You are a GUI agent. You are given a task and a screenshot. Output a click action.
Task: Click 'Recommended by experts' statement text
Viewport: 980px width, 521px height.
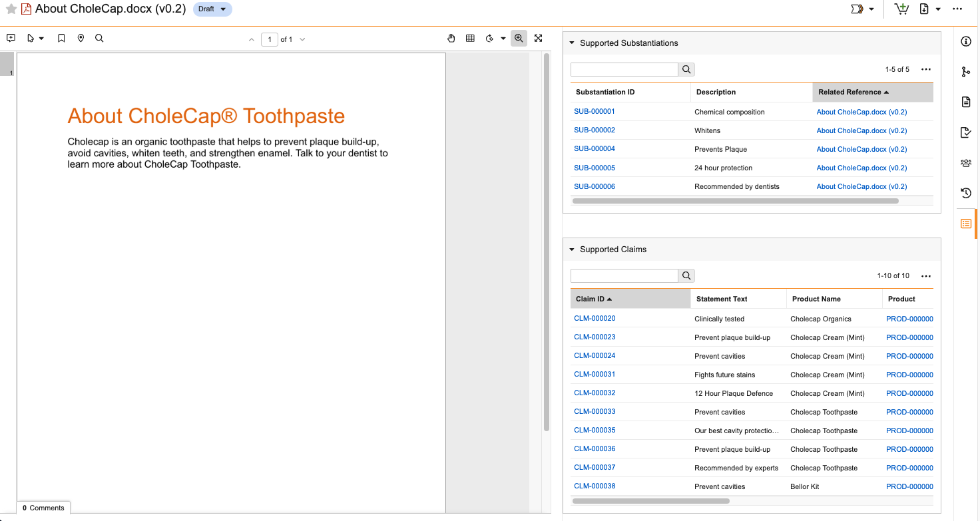coord(736,468)
